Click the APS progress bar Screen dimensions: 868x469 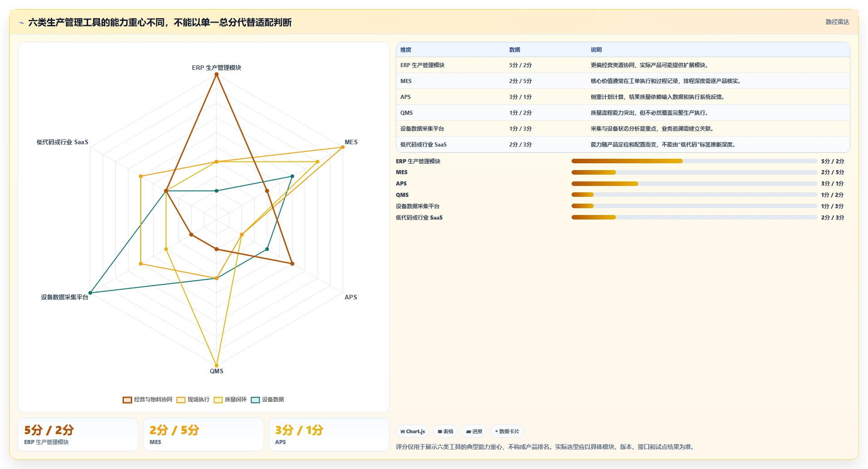click(694, 184)
